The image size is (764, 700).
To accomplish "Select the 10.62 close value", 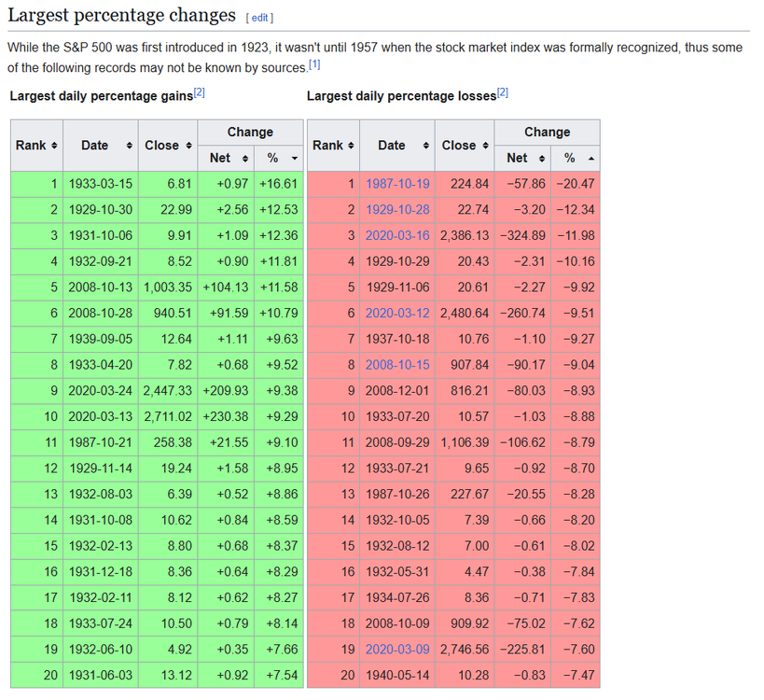I will 168,520.
